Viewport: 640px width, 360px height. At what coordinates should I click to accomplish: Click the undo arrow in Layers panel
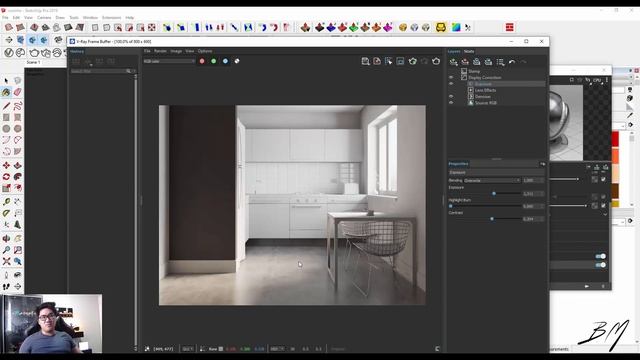(512, 62)
